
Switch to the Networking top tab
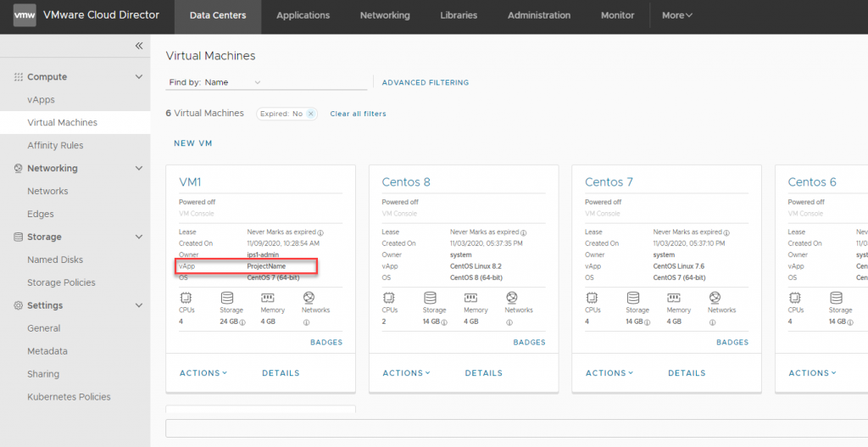tap(385, 15)
